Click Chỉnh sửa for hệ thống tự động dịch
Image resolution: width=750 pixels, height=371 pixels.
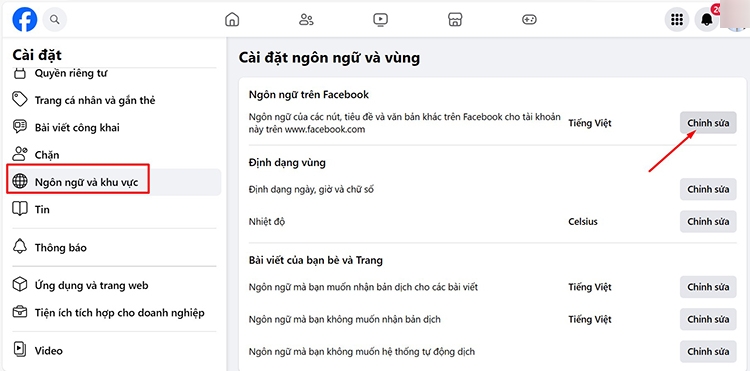coord(708,351)
